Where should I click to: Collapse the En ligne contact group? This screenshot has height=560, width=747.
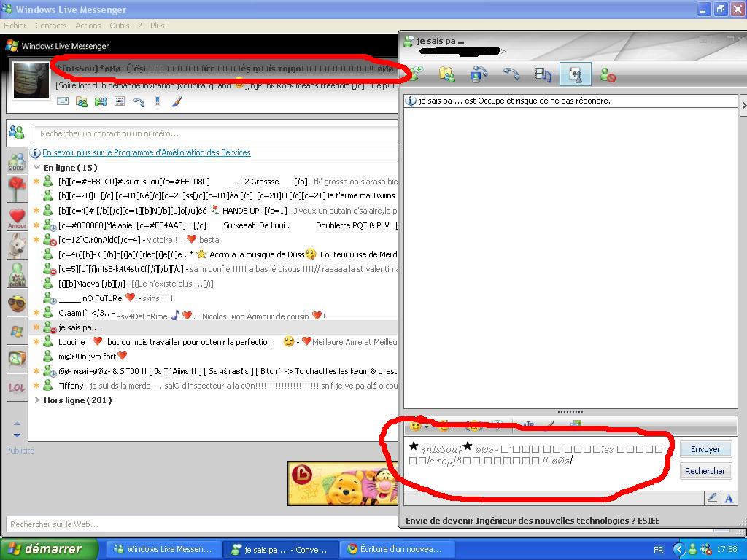(x=37, y=168)
